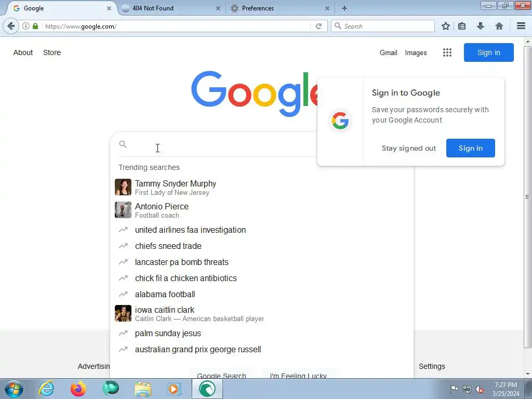Select alabama football suggestion
This screenshot has width=532, height=399.
[x=262, y=294]
